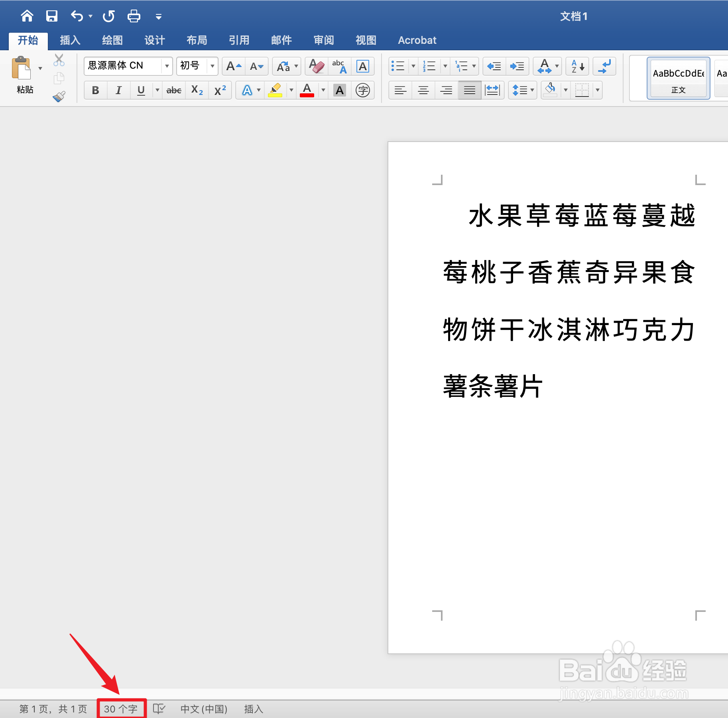This screenshot has height=718, width=728.
Task: Open the font size dropdown
Action: pyautogui.click(x=212, y=66)
